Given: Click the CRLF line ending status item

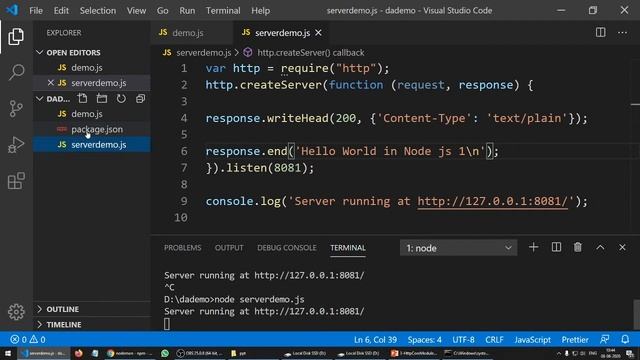Looking at the screenshot, I should [x=494, y=339].
